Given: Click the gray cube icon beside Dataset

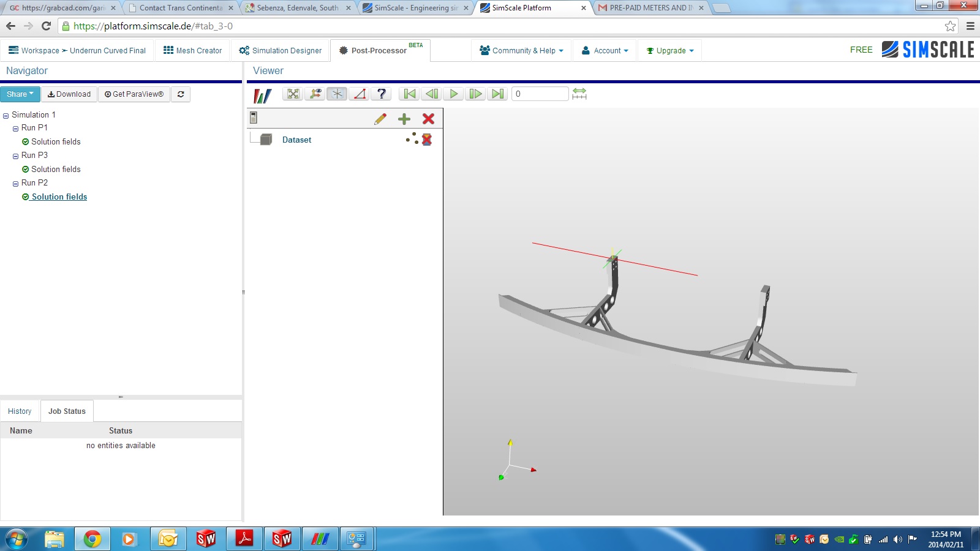Looking at the screenshot, I should [x=266, y=140].
